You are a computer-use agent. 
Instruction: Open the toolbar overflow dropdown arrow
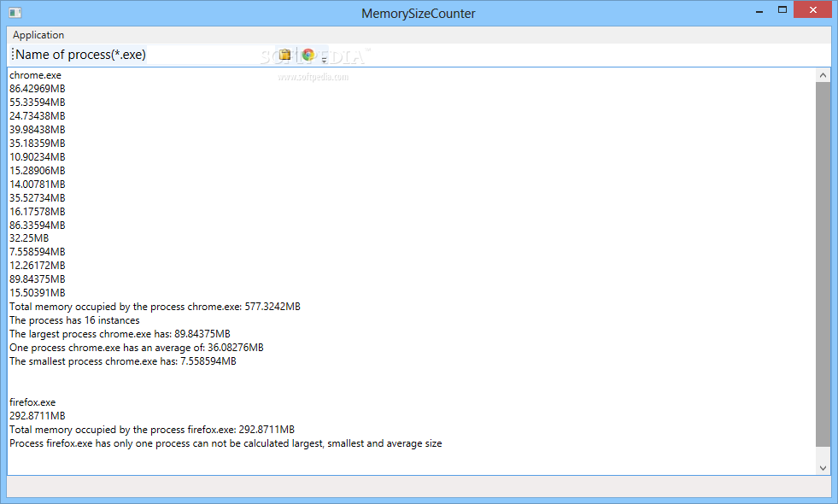(x=324, y=60)
